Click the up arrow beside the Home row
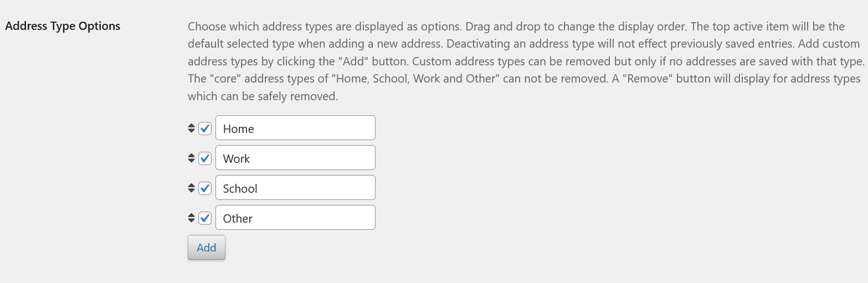Screen dimensions: 868x283 191,126
